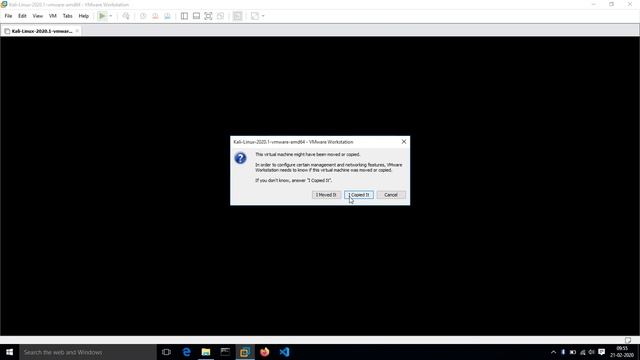The image size is (640, 360).
Task: Click the Bluetooth tray icon
Action: point(563,352)
